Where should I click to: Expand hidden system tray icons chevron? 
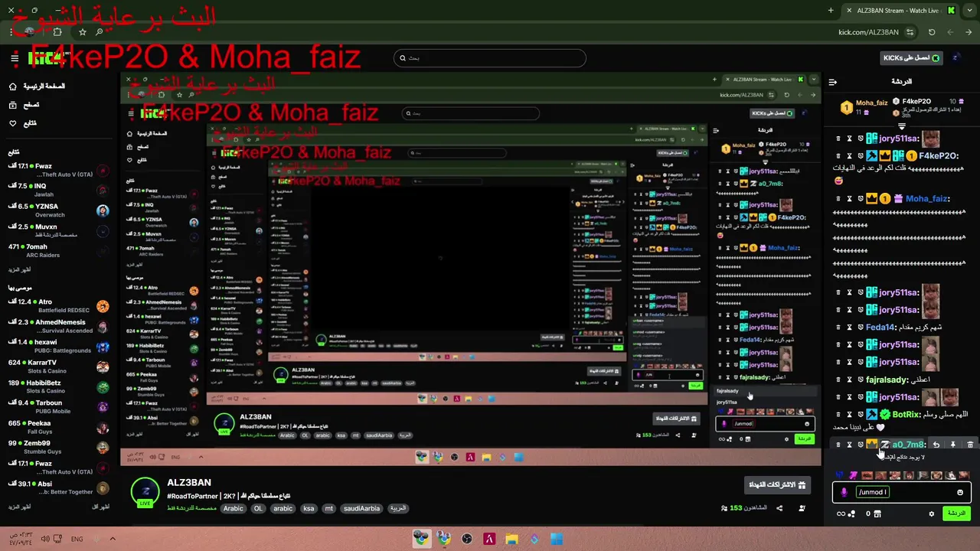tap(113, 539)
